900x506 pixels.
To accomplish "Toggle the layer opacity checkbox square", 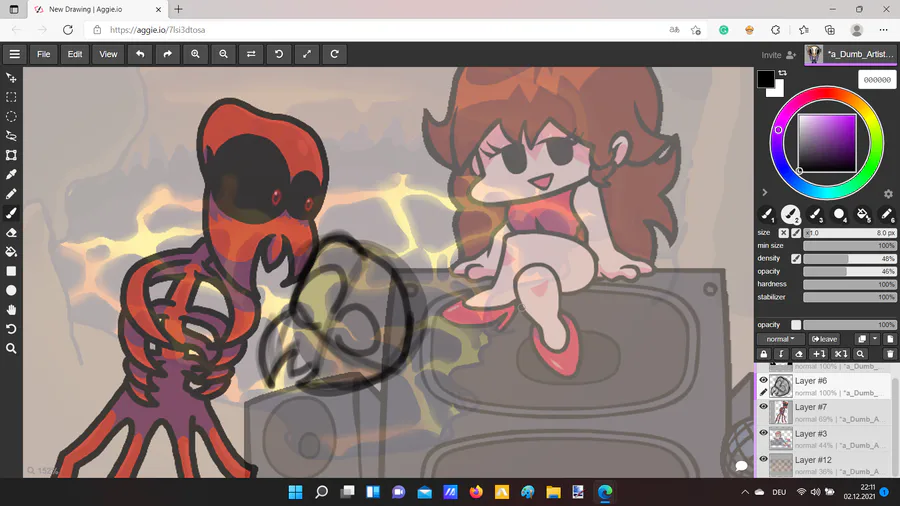I will 796,325.
